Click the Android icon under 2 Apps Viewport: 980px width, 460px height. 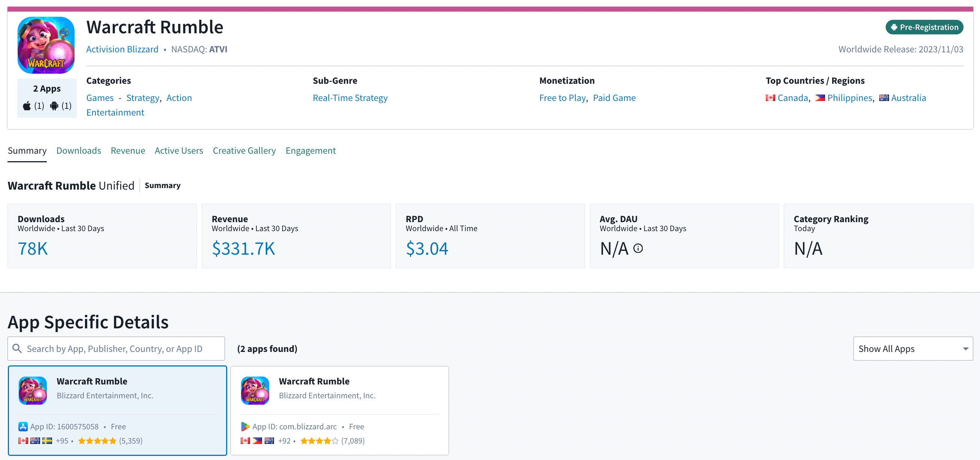54,106
